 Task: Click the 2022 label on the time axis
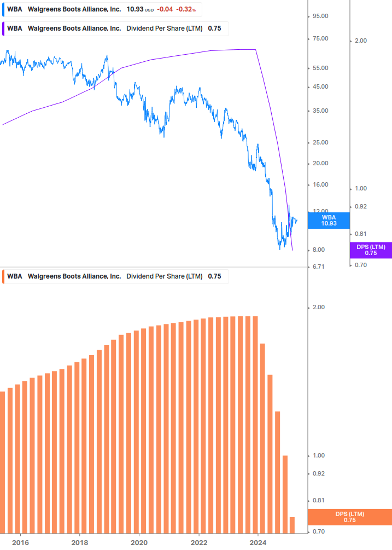pos(198,543)
